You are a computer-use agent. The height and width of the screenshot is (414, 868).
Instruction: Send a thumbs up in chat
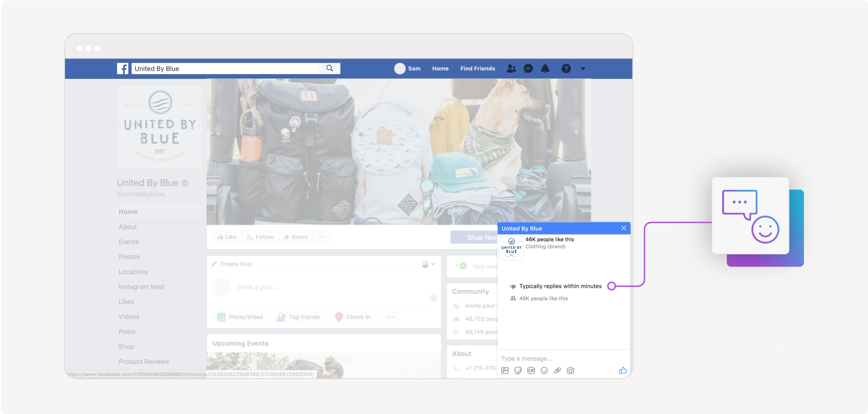point(623,370)
